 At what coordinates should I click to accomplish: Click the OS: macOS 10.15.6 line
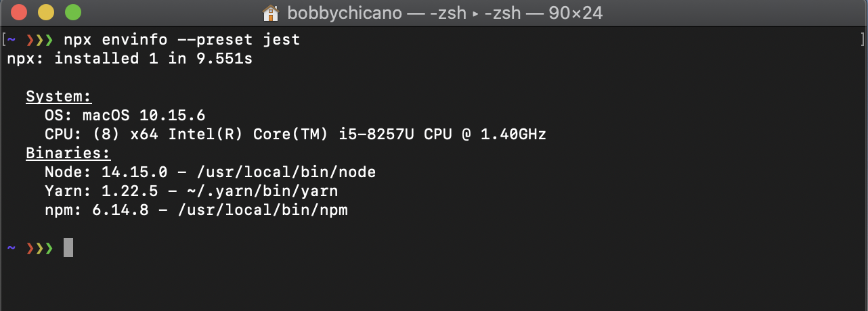[x=125, y=116]
